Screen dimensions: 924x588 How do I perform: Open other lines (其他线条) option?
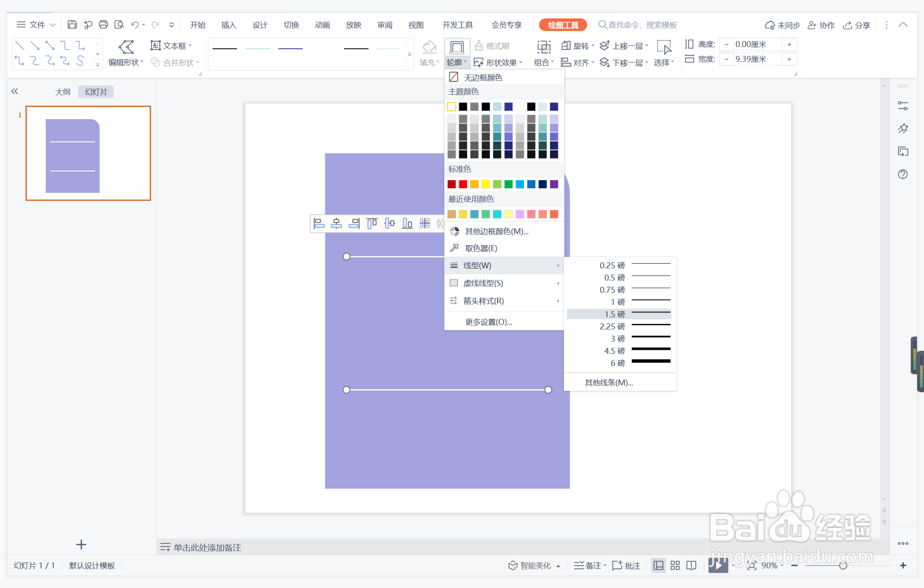click(x=608, y=382)
